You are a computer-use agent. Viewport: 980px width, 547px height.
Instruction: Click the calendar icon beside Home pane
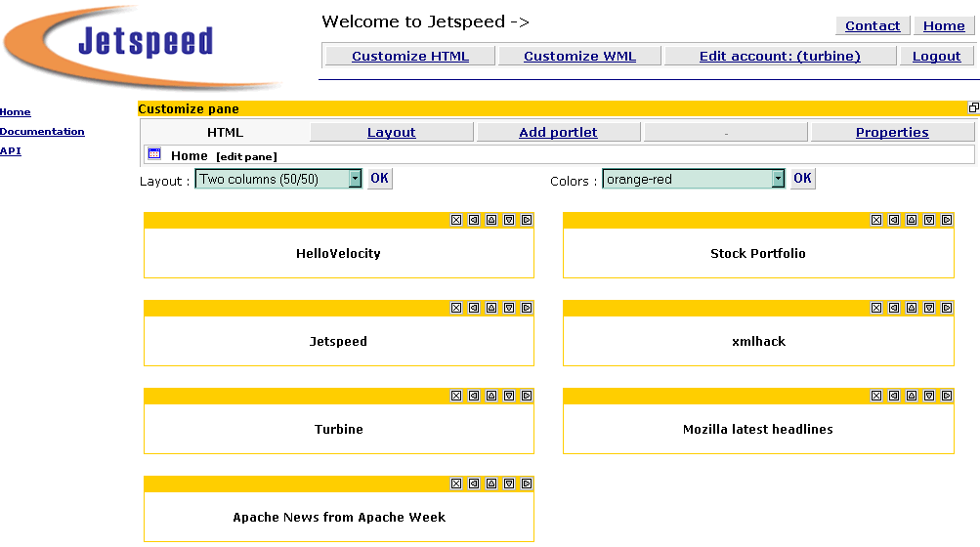(154, 154)
